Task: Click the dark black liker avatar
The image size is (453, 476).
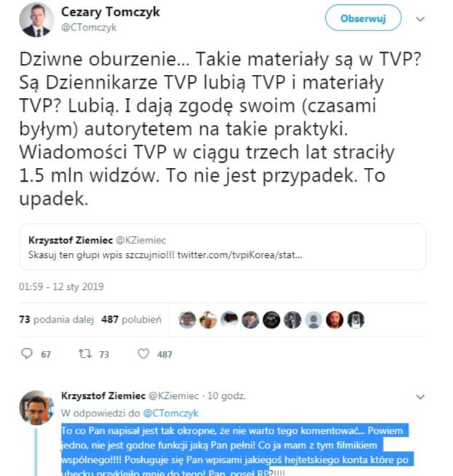Action: tap(271, 320)
